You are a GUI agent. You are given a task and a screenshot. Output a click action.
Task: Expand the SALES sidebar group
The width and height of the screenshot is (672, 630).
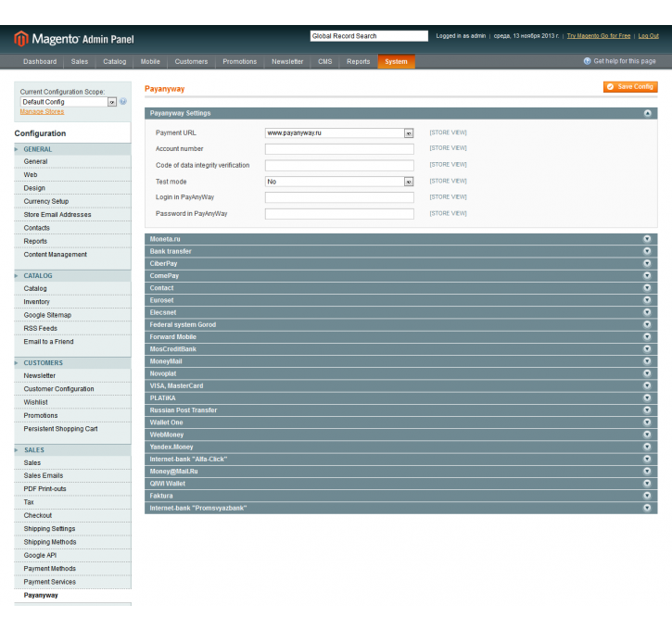tap(72, 450)
